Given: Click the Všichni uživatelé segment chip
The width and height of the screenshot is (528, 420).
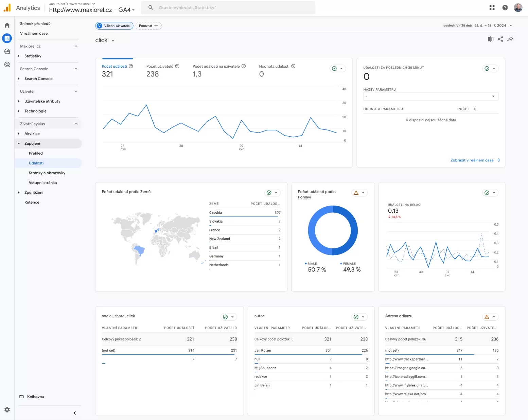Looking at the screenshot, I should pyautogui.click(x=114, y=26).
